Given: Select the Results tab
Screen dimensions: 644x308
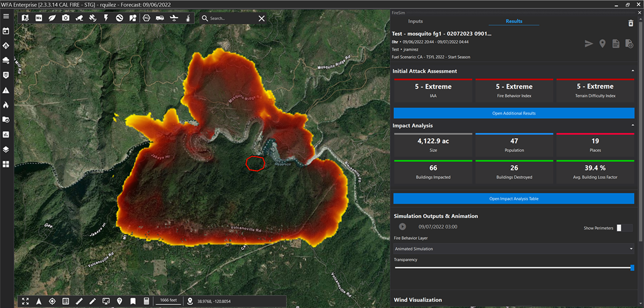Looking at the screenshot, I should coord(514,22).
